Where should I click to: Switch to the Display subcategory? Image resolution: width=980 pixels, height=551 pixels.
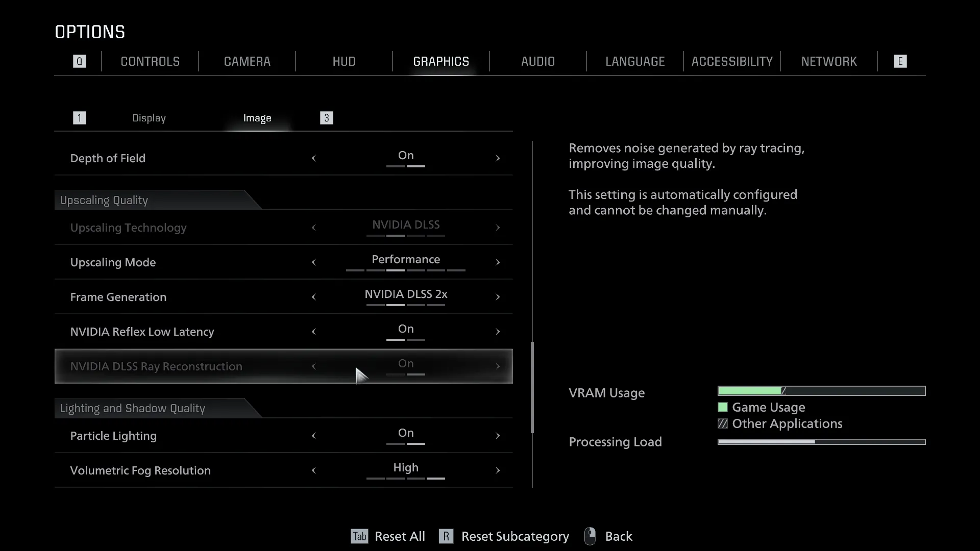[x=149, y=118]
